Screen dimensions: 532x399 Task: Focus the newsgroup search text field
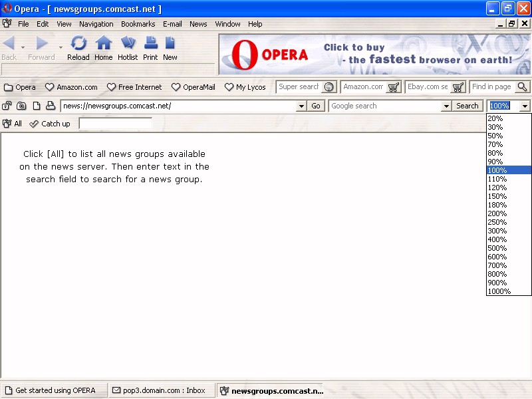pos(115,123)
